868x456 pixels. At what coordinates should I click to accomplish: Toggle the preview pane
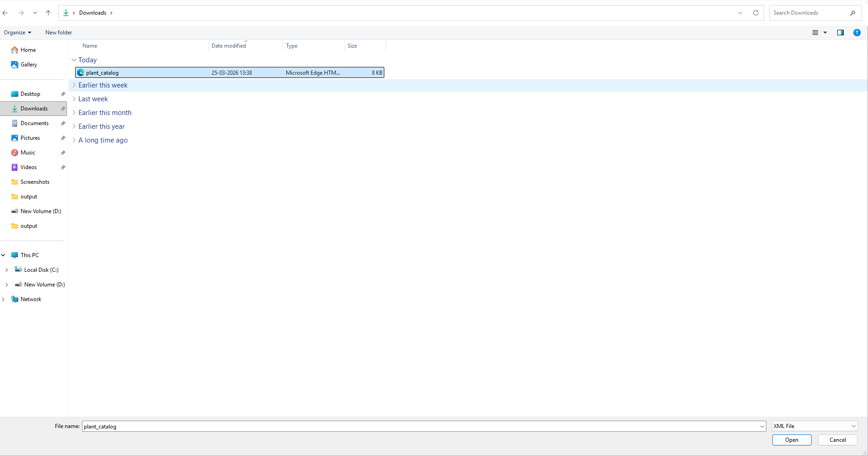click(841, 33)
